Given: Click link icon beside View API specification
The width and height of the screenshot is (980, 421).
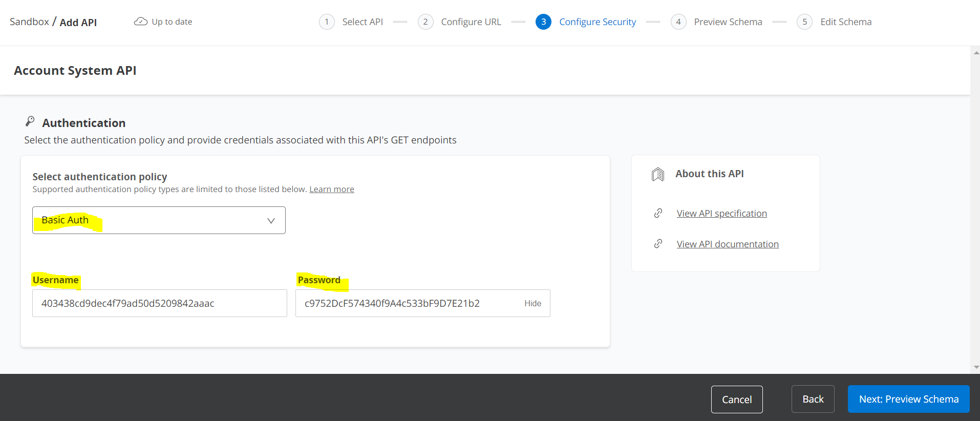Looking at the screenshot, I should tap(658, 213).
